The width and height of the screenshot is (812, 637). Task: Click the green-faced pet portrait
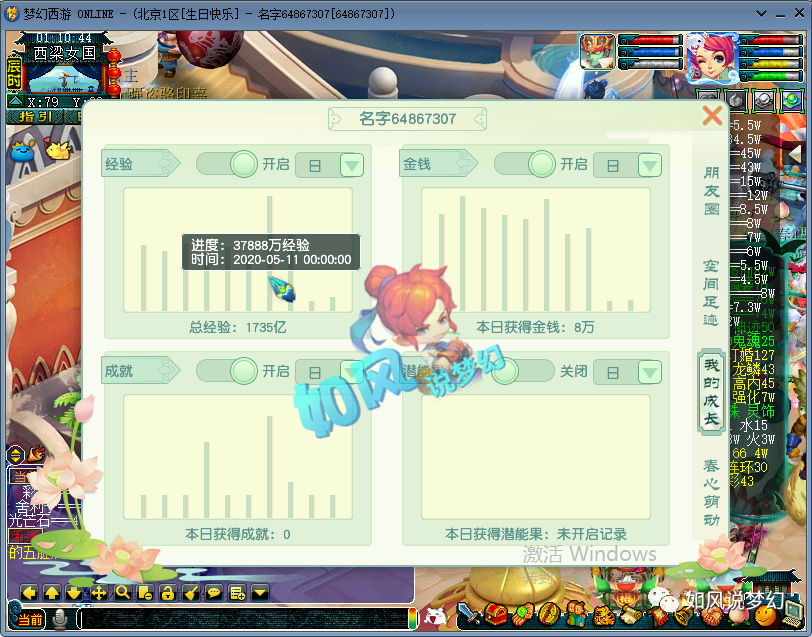[597, 52]
